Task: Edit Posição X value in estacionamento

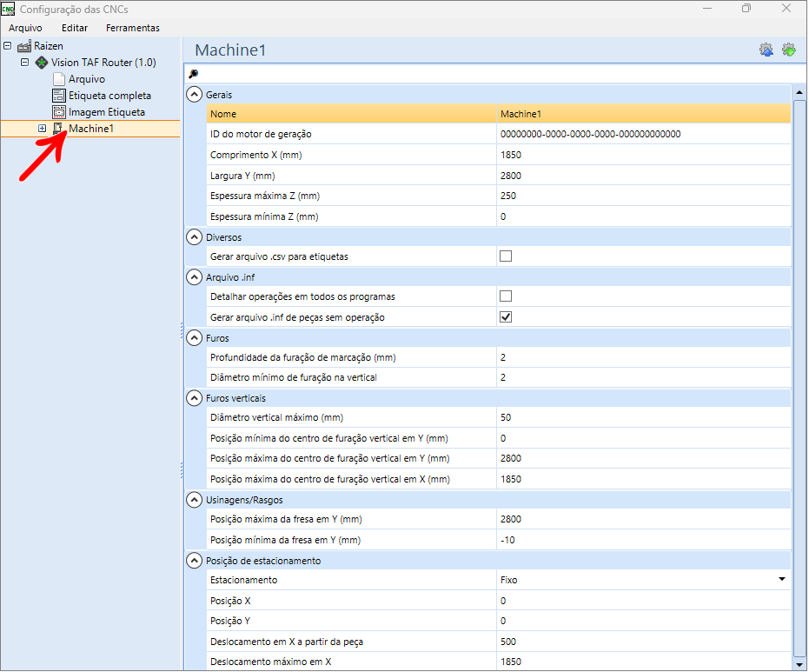Action: 643,601
